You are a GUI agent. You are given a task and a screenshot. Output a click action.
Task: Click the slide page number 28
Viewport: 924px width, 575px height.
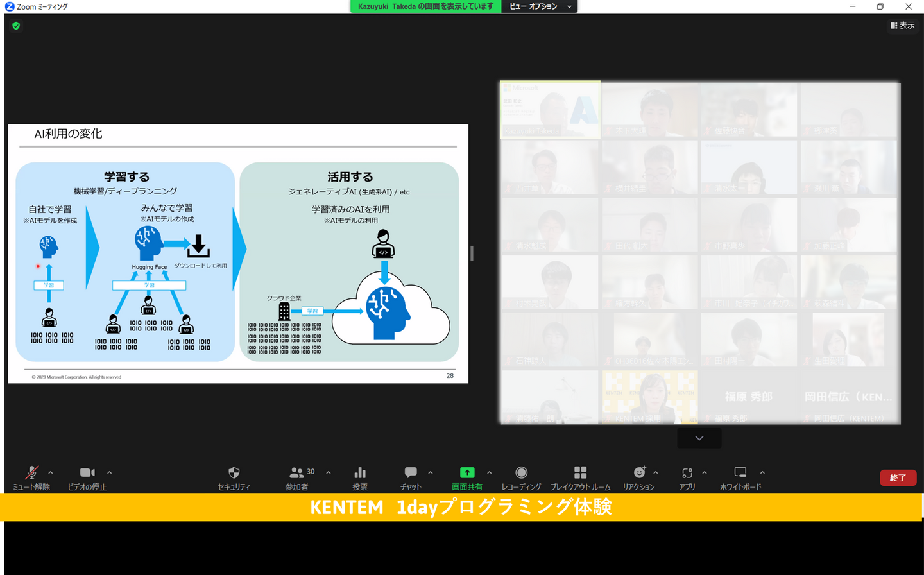(x=450, y=376)
